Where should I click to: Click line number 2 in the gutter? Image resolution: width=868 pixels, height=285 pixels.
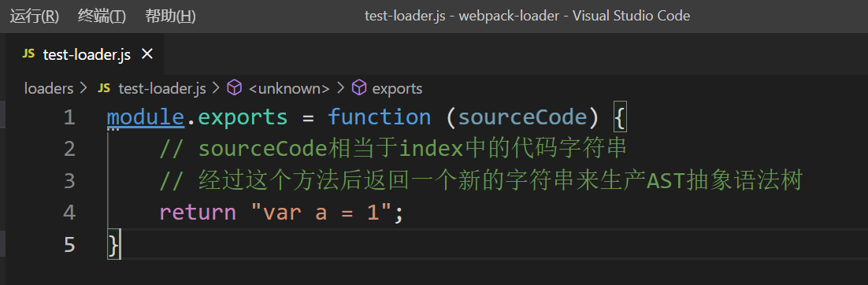click(x=69, y=149)
